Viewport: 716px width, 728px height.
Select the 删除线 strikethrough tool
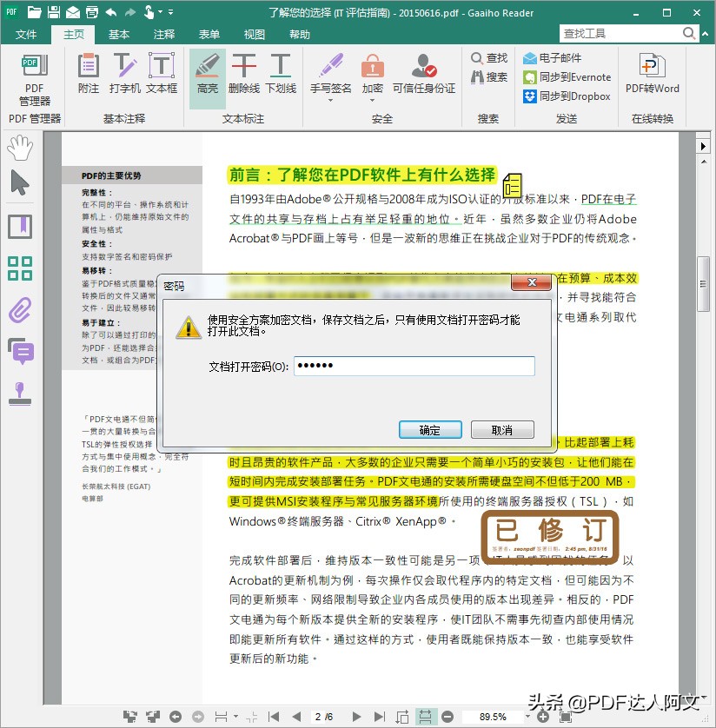[244, 73]
